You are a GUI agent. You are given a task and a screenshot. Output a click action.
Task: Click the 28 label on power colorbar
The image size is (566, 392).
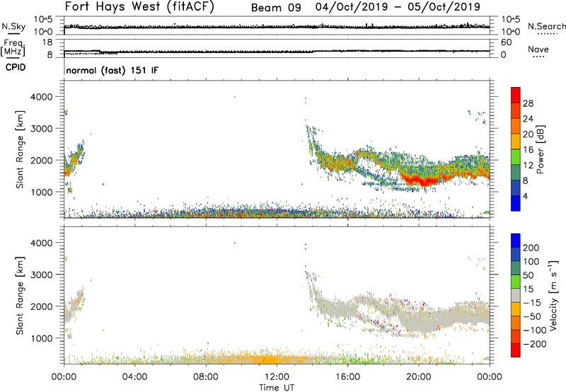point(528,103)
